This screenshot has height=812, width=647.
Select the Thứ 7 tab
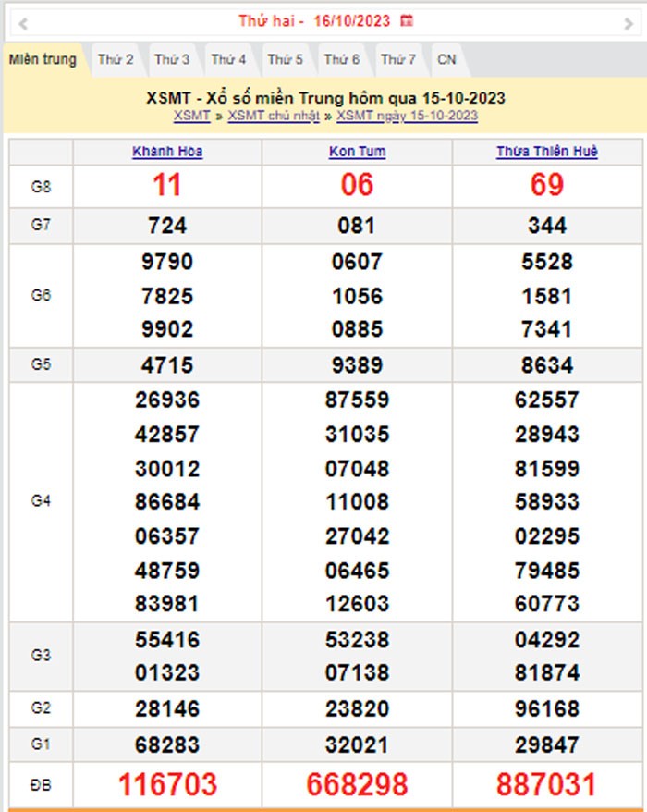pyautogui.click(x=398, y=60)
